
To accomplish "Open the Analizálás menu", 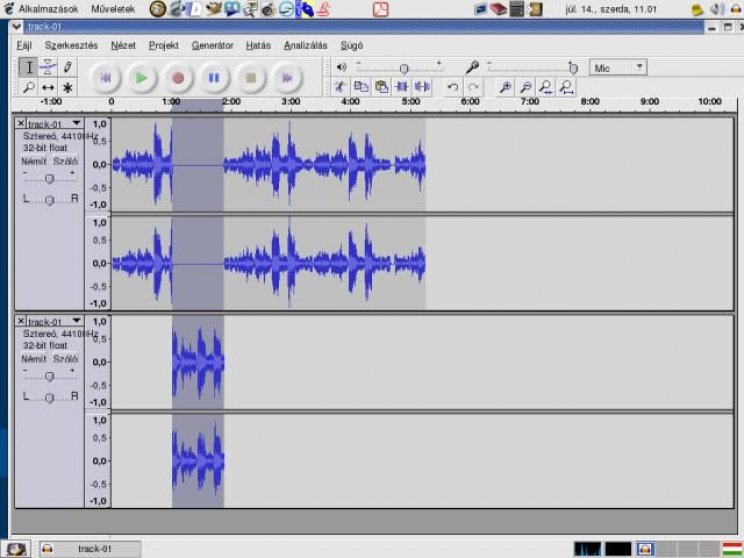I will (306, 46).
